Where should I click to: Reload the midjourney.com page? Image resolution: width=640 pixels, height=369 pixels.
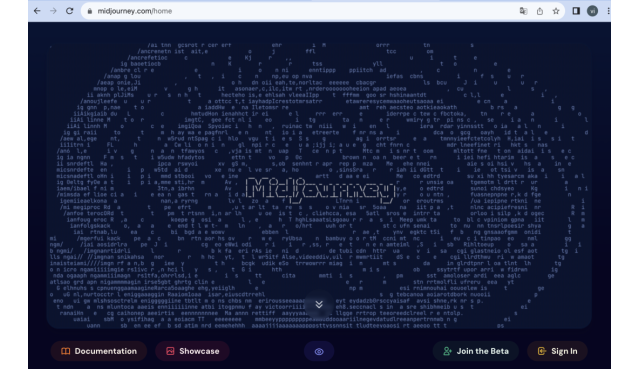(70, 11)
